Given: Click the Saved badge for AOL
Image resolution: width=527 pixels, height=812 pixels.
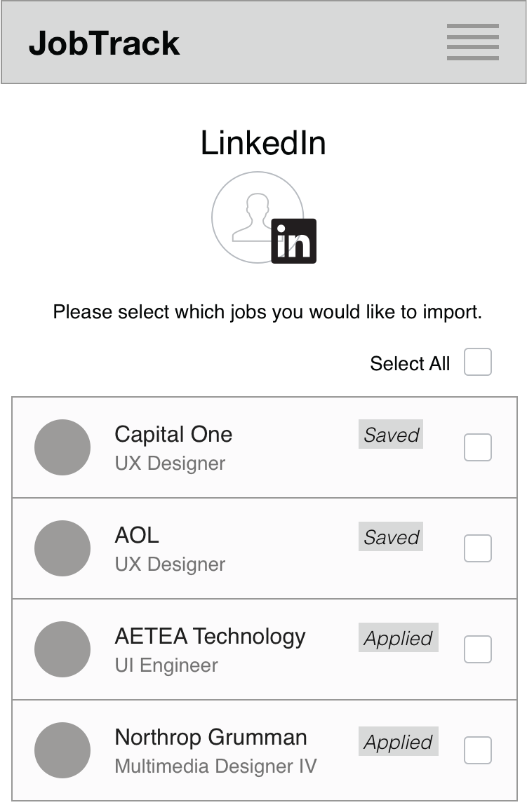Looking at the screenshot, I should (x=390, y=537).
